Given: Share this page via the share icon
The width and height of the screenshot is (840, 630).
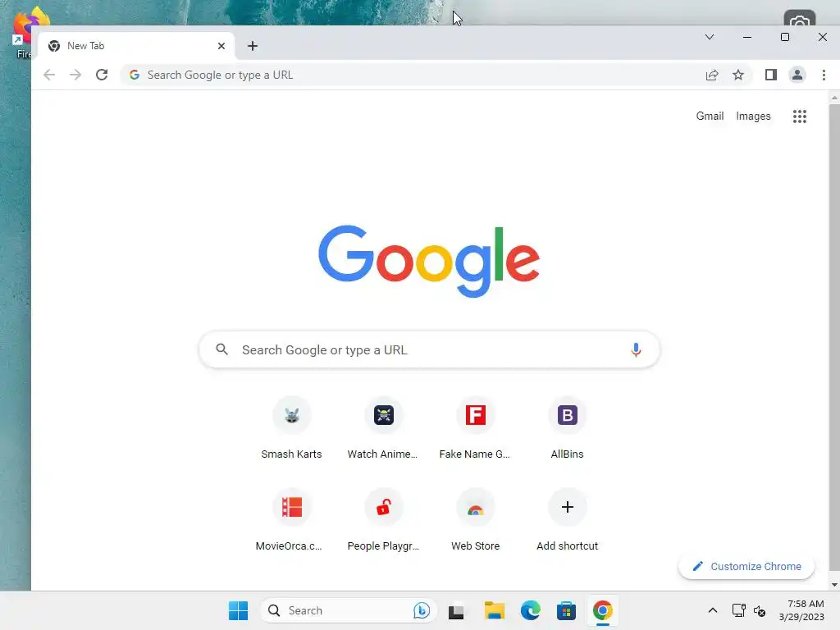Looking at the screenshot, I should (x=712, y=75).
